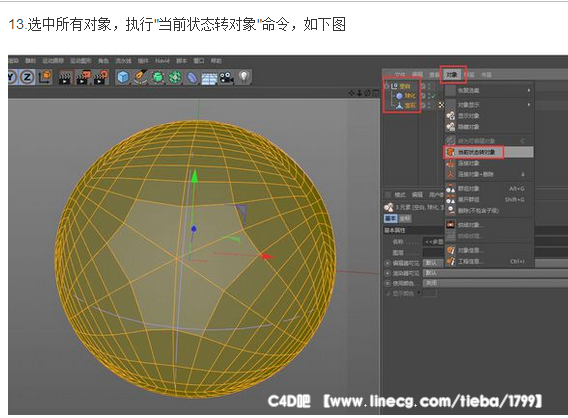
Task: Click the green subdivision surface generator icon
Action: click(158, 78)
